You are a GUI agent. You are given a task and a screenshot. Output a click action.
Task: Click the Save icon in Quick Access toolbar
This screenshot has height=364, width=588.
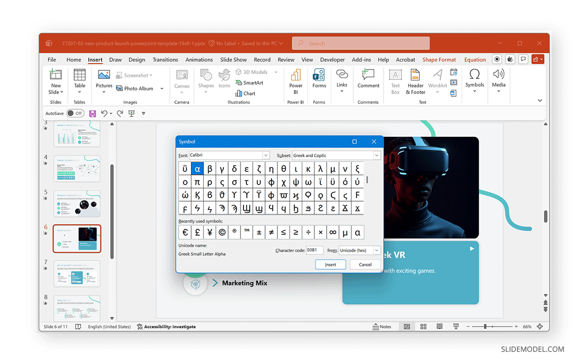(93, 113)
